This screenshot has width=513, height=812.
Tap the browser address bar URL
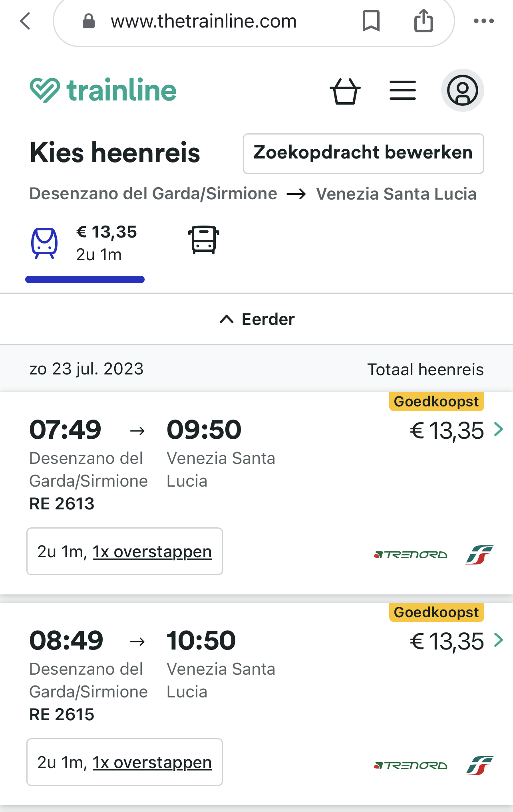pos(204,22)
